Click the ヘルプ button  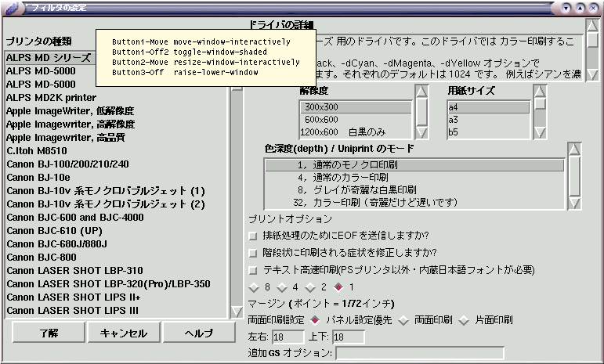point(199,333)
